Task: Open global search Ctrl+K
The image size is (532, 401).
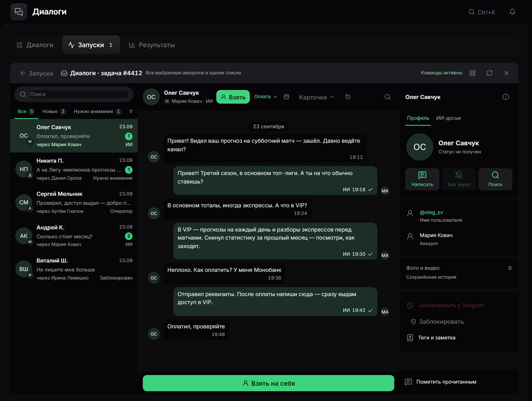Action: [482, 12]
